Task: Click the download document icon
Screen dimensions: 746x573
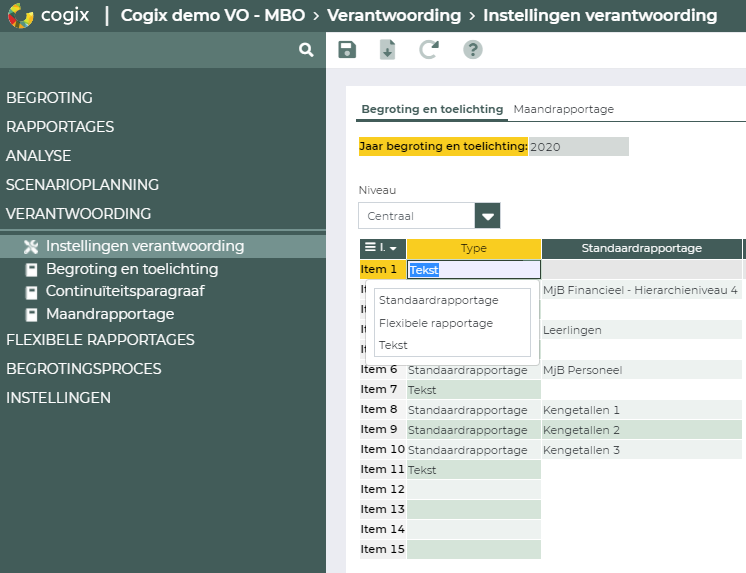Action: 387,49
